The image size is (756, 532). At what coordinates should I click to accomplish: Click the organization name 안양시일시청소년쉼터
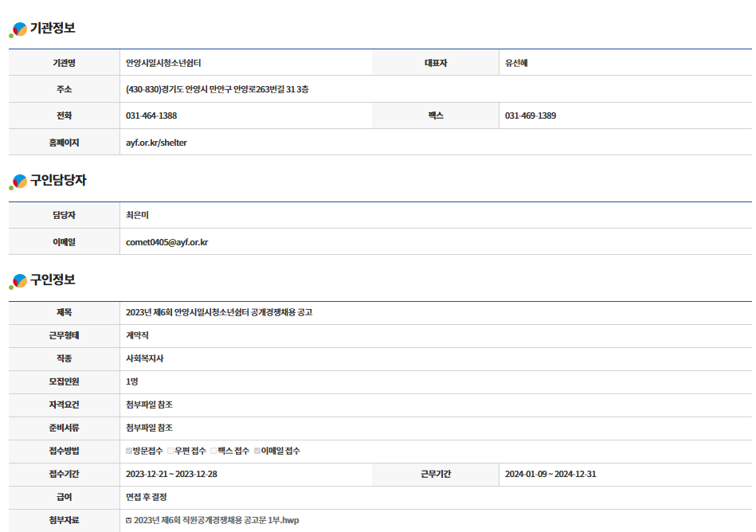coord(169,63)
